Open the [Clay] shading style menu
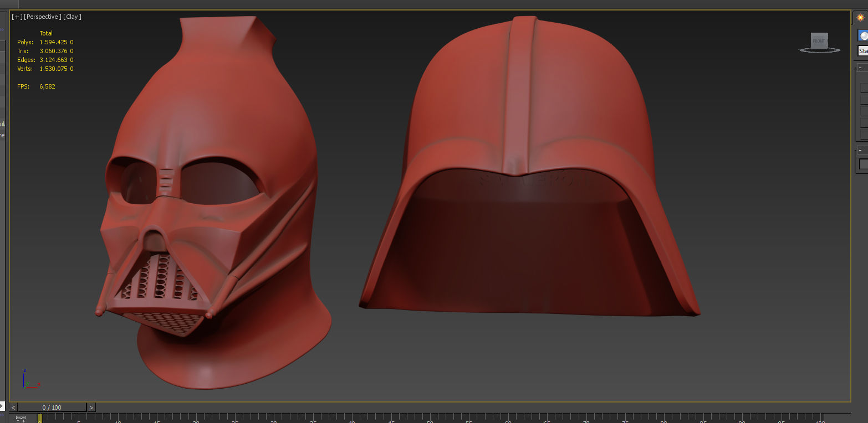 (73, 17)
